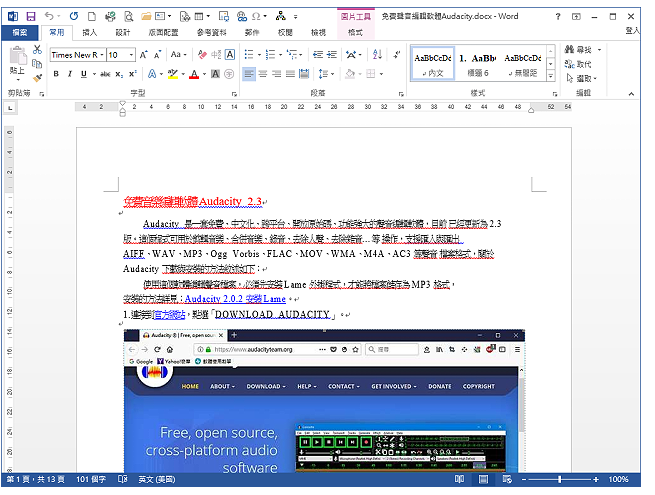Toggle Bold formatting
Screen dimensions: 655x495
56,74
